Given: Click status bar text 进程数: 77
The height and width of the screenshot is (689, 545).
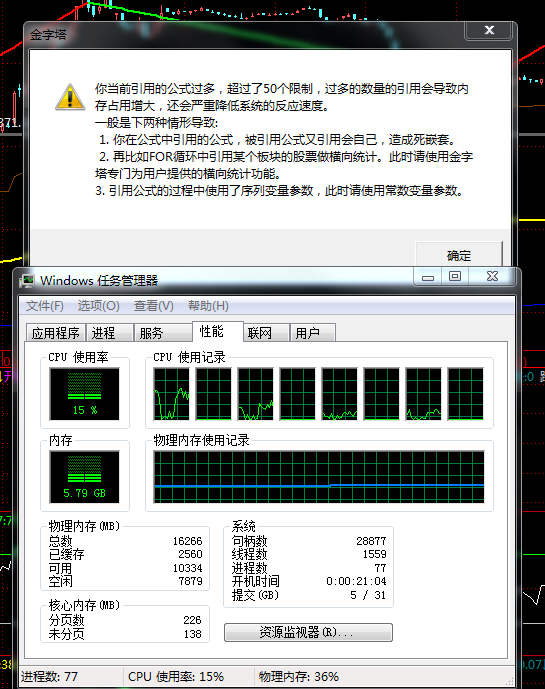Looking at the screenshot, I should [49, 676].
